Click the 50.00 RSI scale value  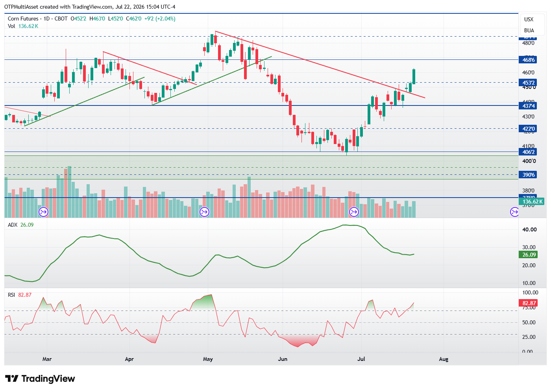[x=529, y=322]
